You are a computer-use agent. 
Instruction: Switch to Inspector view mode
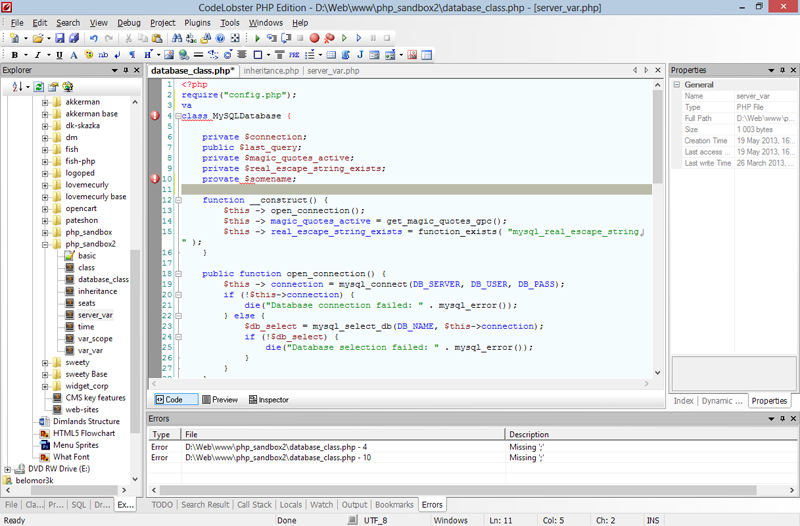267,399
